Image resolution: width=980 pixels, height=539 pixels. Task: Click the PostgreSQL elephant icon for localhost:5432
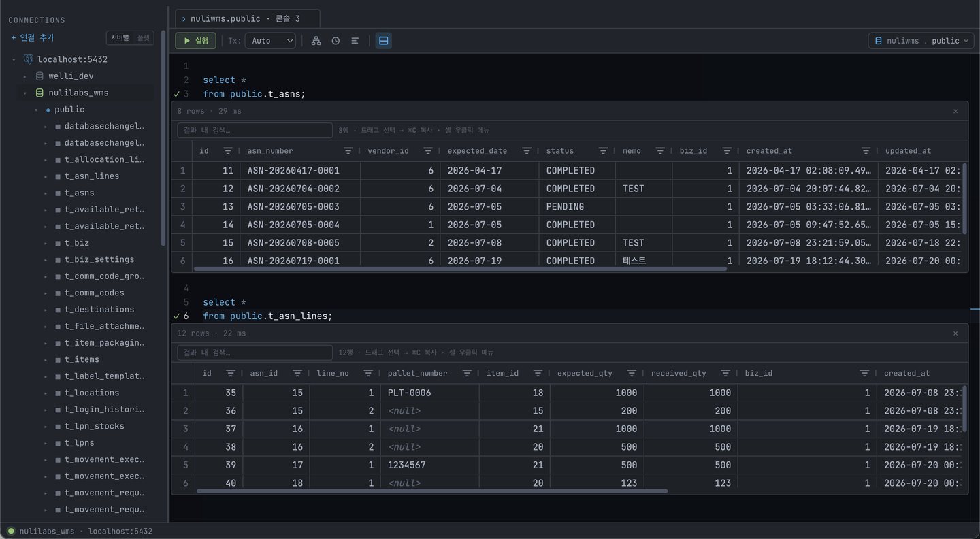coord(28,59)
